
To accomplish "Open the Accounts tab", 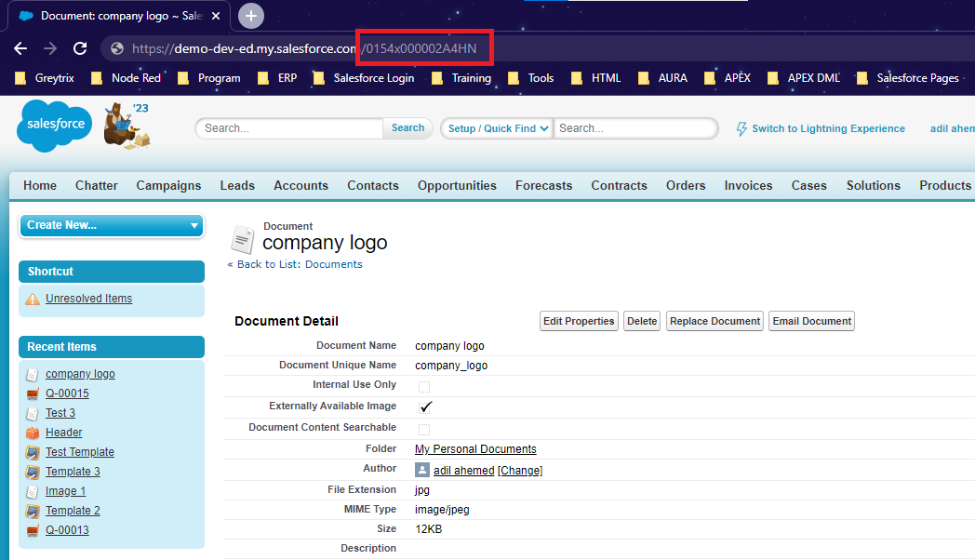I will 301,186.
